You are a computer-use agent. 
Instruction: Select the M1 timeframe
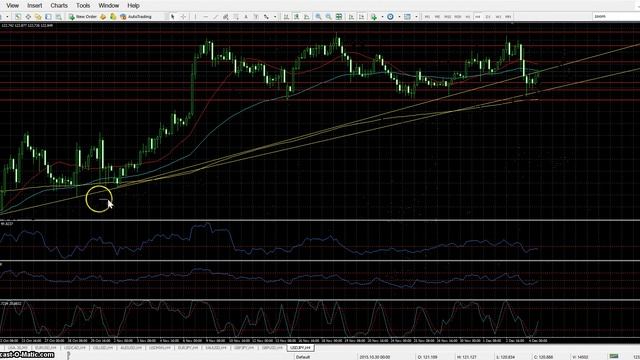coord(427,17)
